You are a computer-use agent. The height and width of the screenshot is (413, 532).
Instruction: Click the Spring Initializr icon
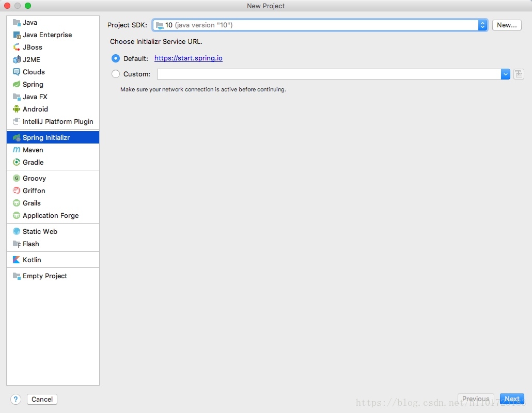pos(17,137)
